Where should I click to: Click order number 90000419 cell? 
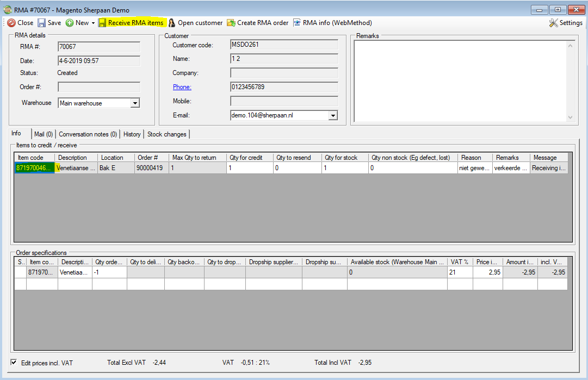click(x=152, y=168)
